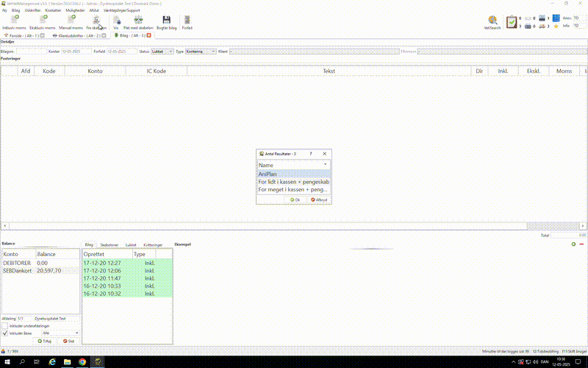The height and width of the screenshot is (368, 588).
Task: Select AniPlan in the results list
Action: [293, 174]
